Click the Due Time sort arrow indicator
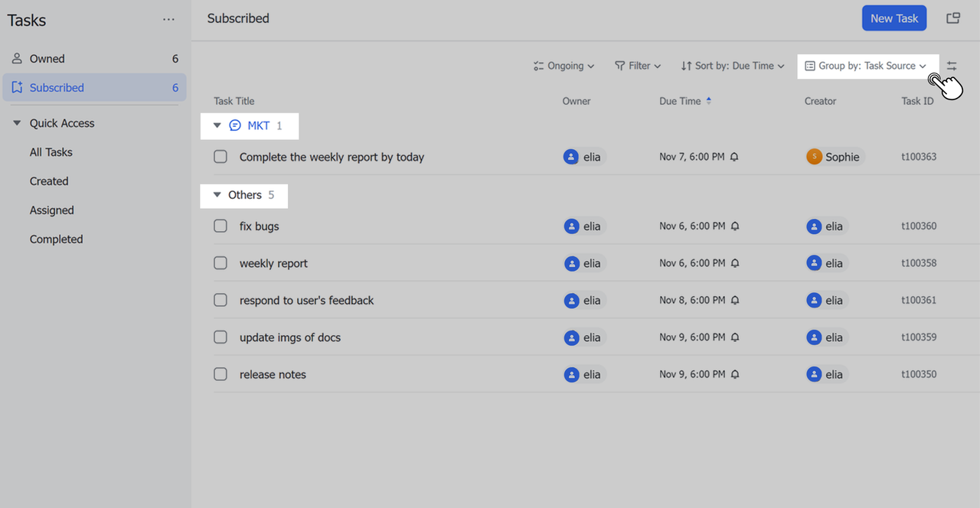 pyautogui.click(x=708, y=101)
